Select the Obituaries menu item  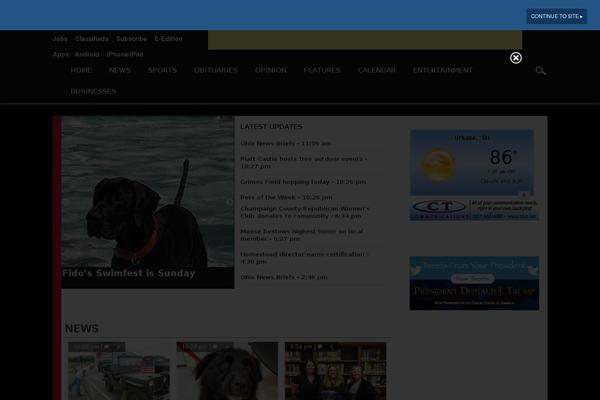pos(216,70)
